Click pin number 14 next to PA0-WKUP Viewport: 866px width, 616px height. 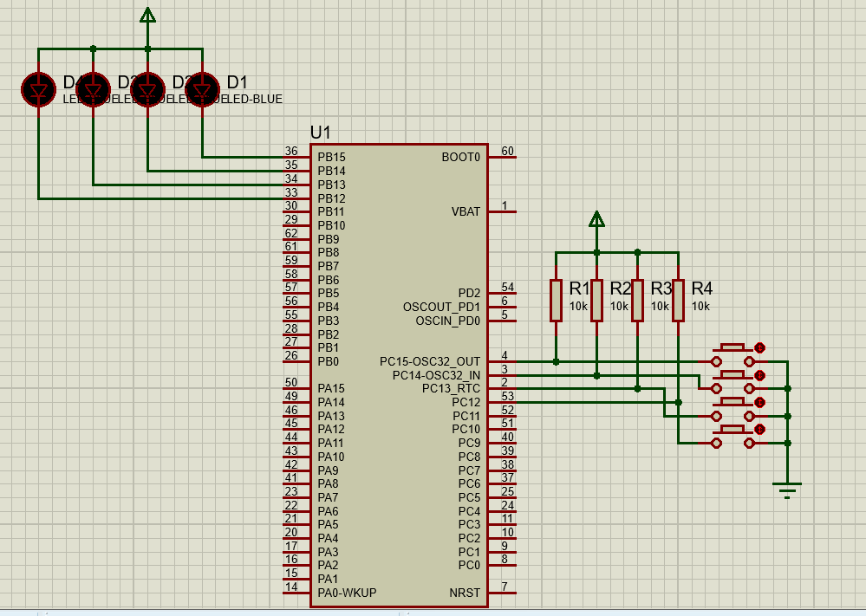291,587
